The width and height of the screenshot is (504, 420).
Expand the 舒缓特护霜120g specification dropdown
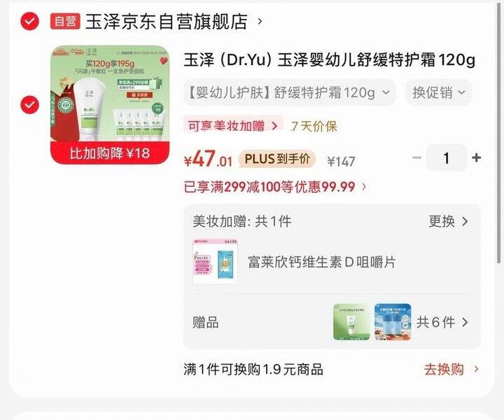(x=289, y=92)
